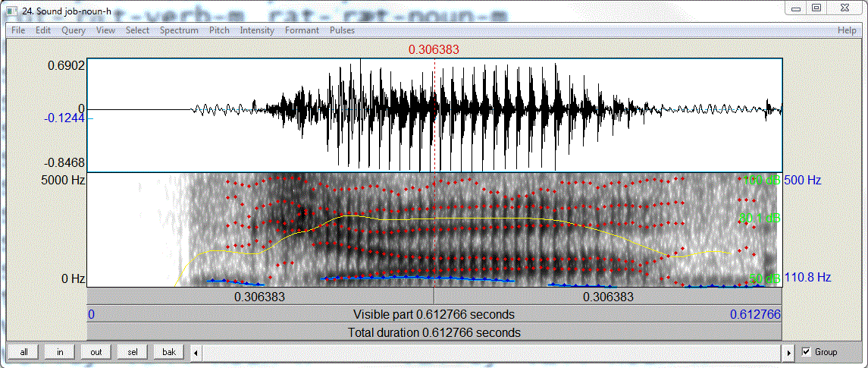Click the green 50 dB intensity label
Image resolution: width=868 pixels, height=368 pixels.
click(x=764, y=278)
